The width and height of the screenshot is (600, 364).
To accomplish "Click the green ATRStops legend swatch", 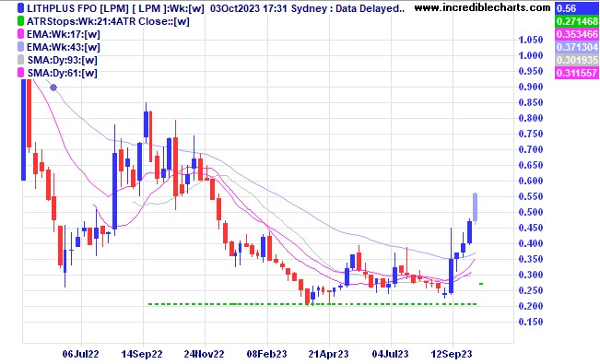I will click(x=20, y=21).
